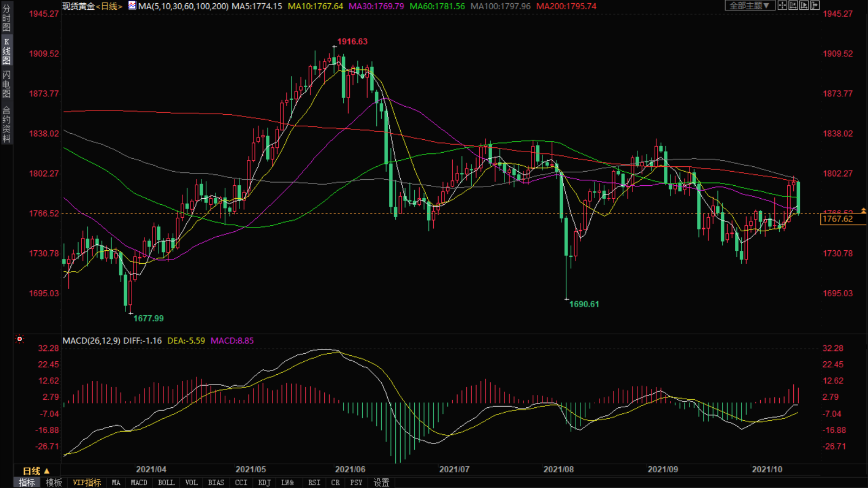
Task: Open the 全部主题 dropdown
Action: 749,5
